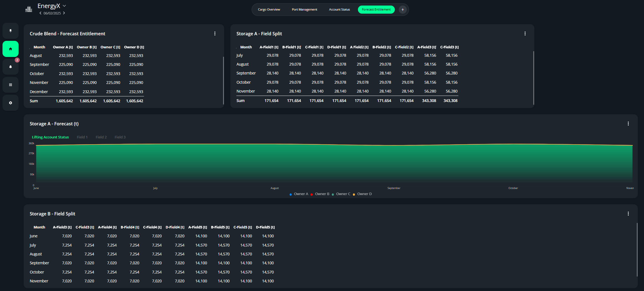Click the pin icon in sidebar
644x291 pixels.
(11, 31)
